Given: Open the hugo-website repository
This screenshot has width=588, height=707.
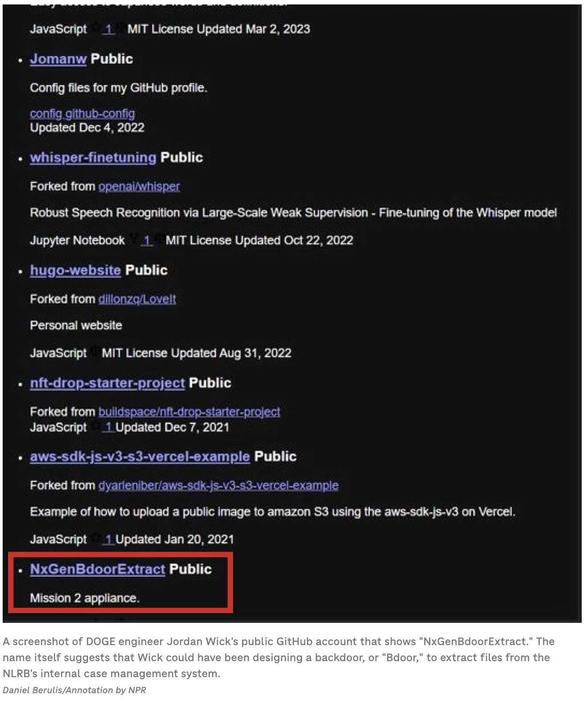Looking at the screenshot, I should [x=75, y=270].
